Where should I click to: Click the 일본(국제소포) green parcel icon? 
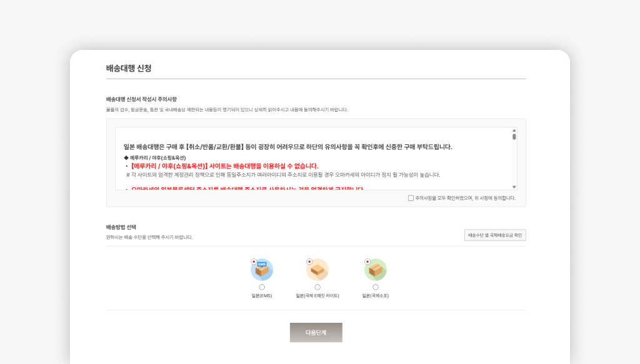375,270
